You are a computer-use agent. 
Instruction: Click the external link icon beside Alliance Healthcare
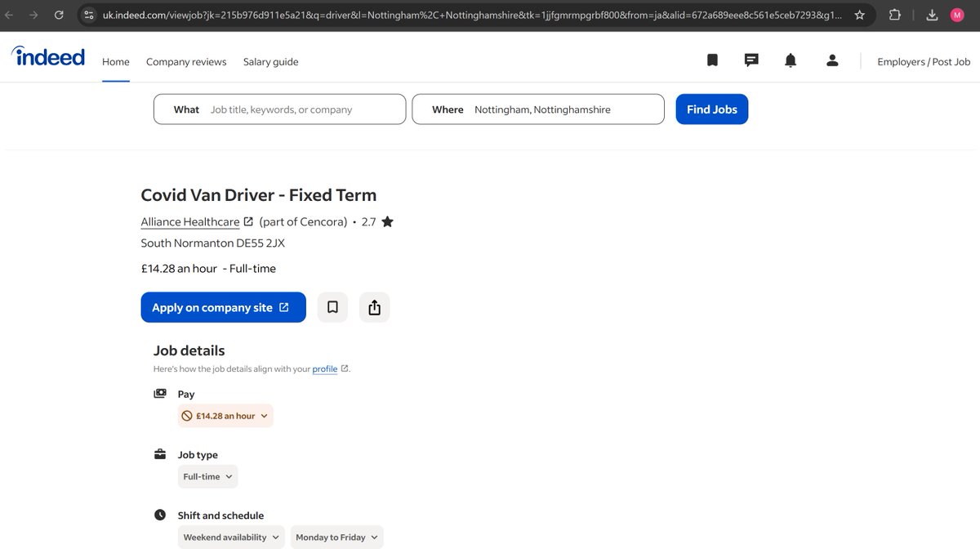pos(248,221)
